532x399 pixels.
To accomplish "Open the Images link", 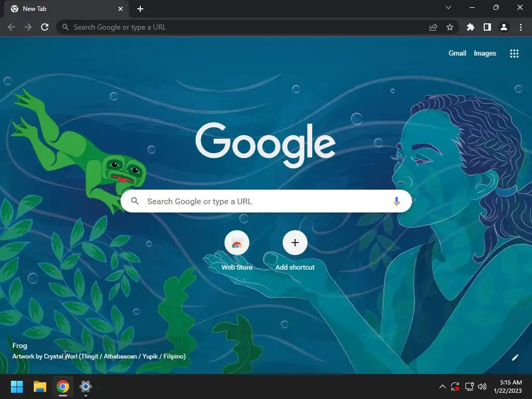I will pyautogui.click(x=485, y=54).
